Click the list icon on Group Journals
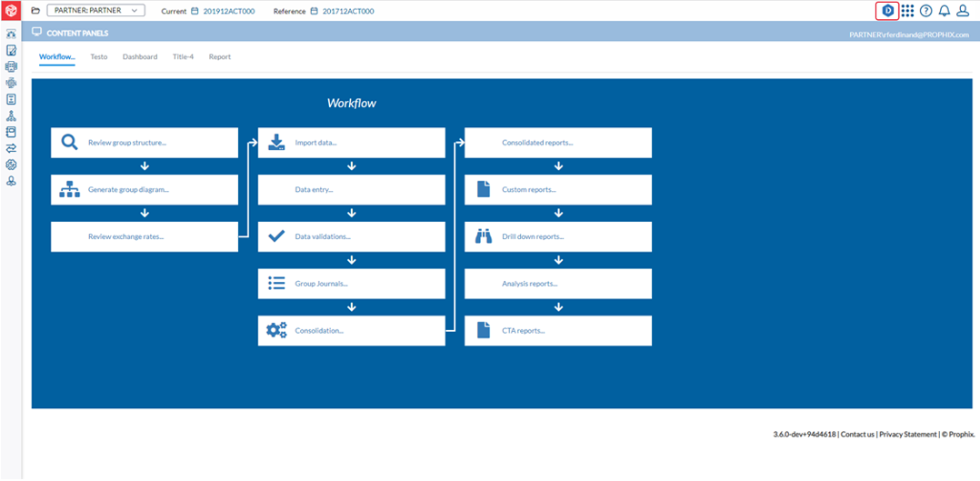980x481 pixels. [275, 284]
